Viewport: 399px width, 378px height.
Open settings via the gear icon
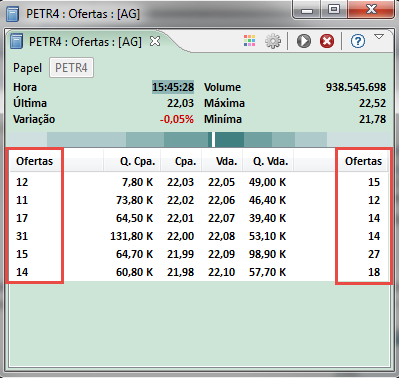pyautogui.click(x=273, y=41)
